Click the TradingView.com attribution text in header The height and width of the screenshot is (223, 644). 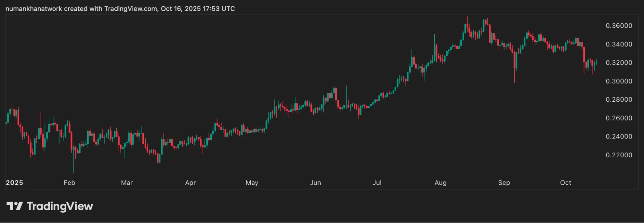click(130, 9)
